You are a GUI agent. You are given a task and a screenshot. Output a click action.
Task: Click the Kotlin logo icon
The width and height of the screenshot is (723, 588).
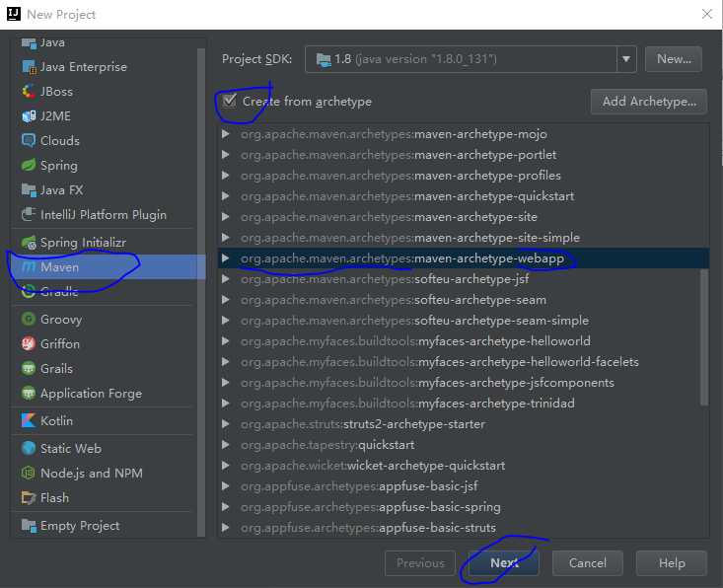click(29, 420)
